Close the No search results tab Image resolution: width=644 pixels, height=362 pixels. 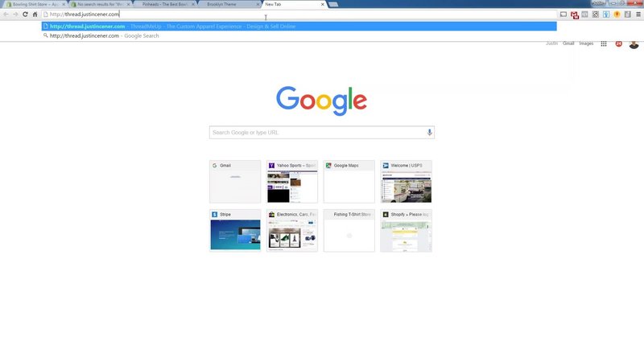click(128, 4)
